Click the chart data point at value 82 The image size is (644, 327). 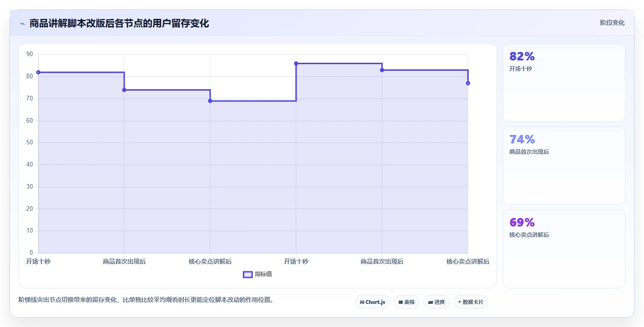(x=38, y=72)
